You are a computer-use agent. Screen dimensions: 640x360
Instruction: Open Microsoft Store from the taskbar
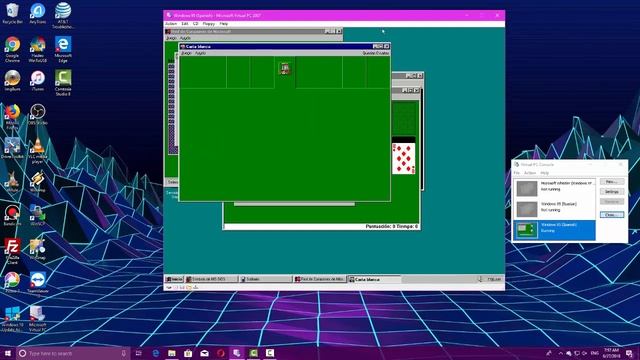coord(188,353)
